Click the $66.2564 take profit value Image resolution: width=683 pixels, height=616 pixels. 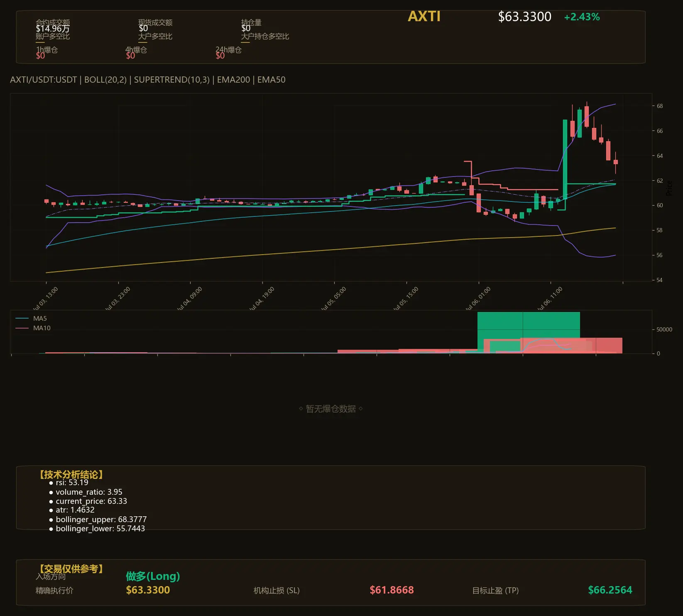[x=610, y=590]
